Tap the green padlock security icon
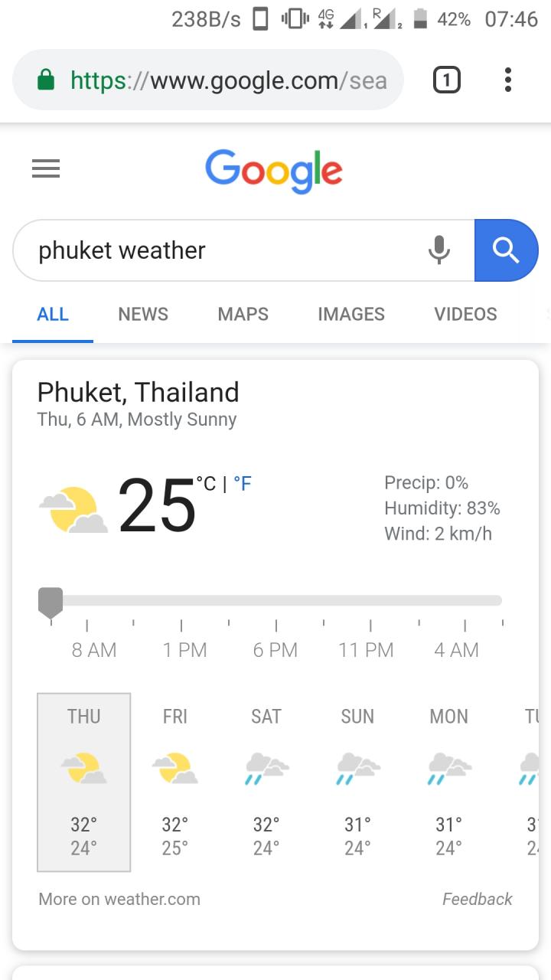Viewport: 551px width, 980px height. click(x=46, y=80)
